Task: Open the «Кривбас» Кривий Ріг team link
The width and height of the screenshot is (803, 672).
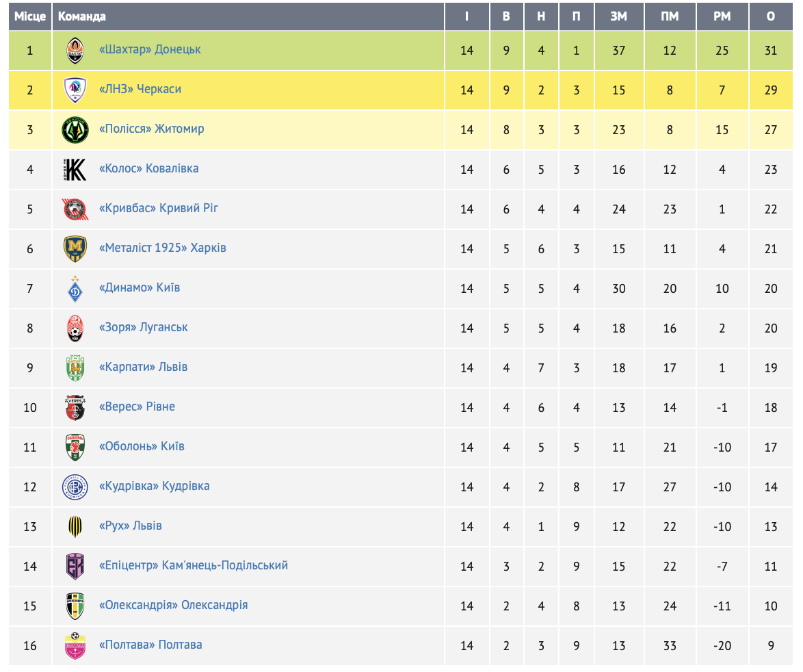Action: click(x=159, y=208)
